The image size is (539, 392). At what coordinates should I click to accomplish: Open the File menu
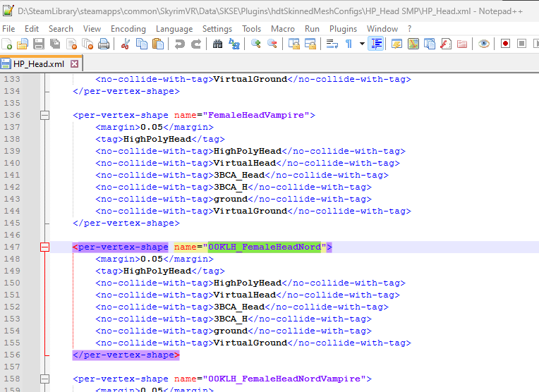point(8,29)
